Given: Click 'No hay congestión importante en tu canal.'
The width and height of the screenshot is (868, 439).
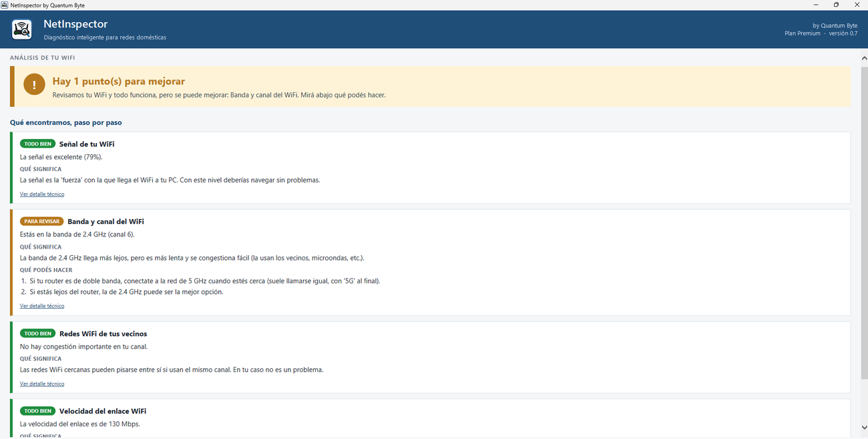Looking at the screenshot, I should coord(84,347).
